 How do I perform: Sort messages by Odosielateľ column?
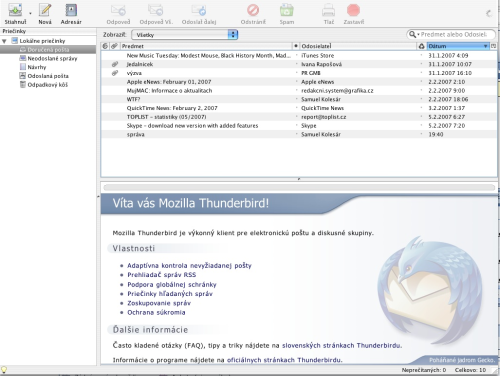358,46
